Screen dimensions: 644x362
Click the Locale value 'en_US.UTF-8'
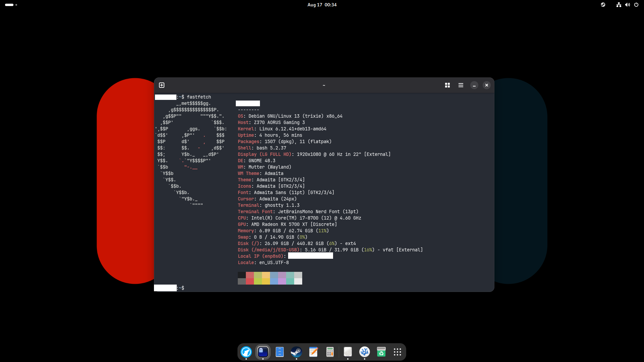274,262
